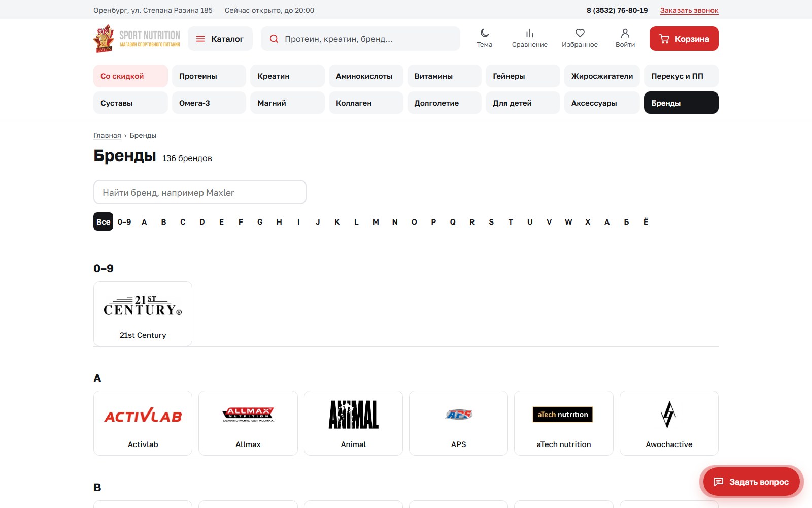The image size is (812, 508).
Task: Open the Activlab brand card
Action: point(143,423)
